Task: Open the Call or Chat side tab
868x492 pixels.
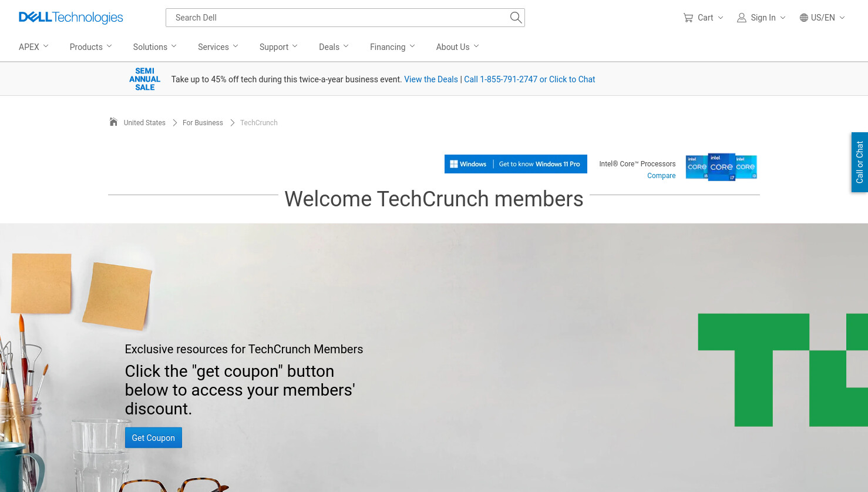Action: (x=860, y=162)
